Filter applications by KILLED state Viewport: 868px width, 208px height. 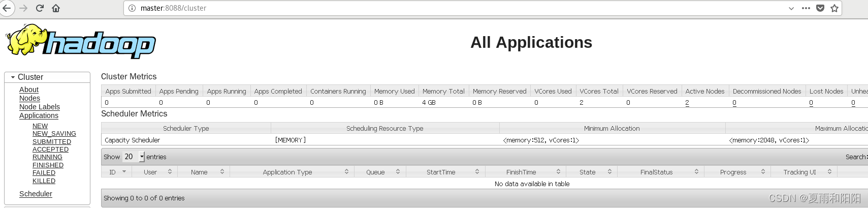pyautogui.click(x=44, y=181)
